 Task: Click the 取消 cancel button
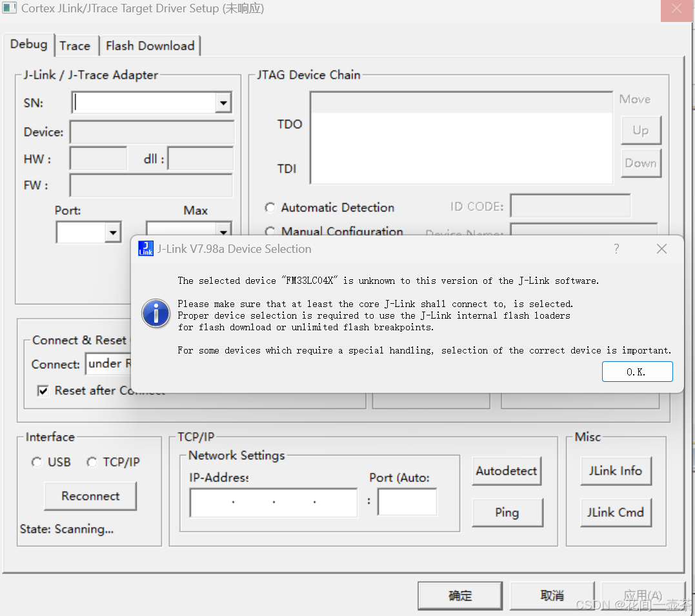tap(552, 595)
